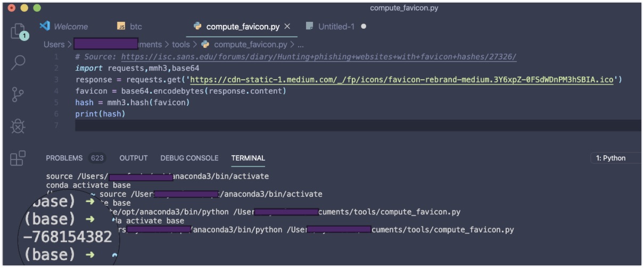
Task: Click the 'import requests,mmh3,base64' line
Action: coord(137,68)
